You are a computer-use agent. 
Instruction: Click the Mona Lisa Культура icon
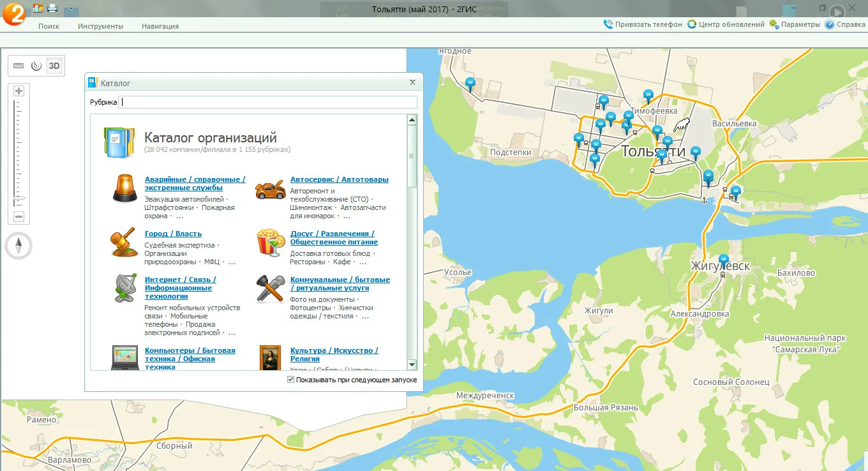point(271,357)
